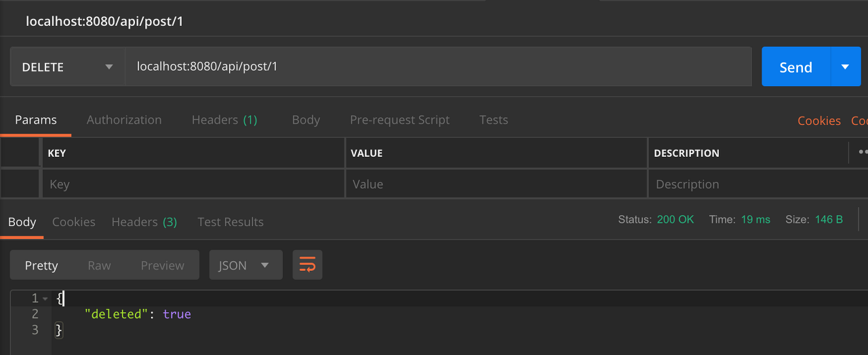Toggle word wrap icon in response toolbar

pyautogui.click(x=307, y=265)
